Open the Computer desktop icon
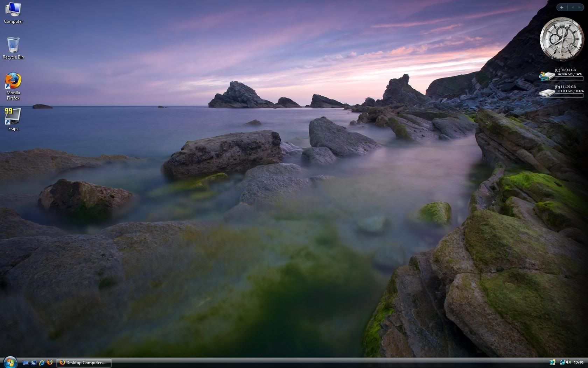The width and height of the screenshot is (588, 368). pos(13,13)
